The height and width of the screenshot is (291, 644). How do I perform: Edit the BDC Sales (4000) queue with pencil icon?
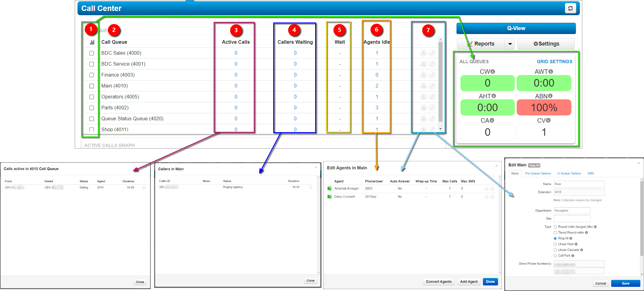pyautogui.click(x=432, y=53)
